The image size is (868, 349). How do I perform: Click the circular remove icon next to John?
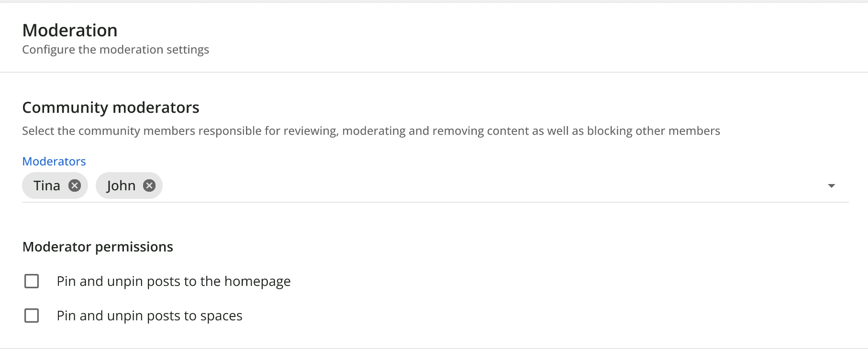point(148,185)
